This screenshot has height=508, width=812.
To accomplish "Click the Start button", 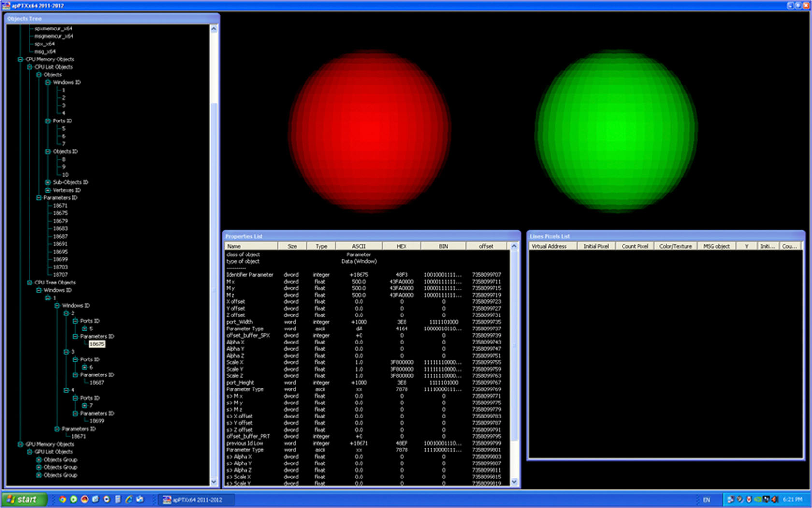I will point(24,499).
